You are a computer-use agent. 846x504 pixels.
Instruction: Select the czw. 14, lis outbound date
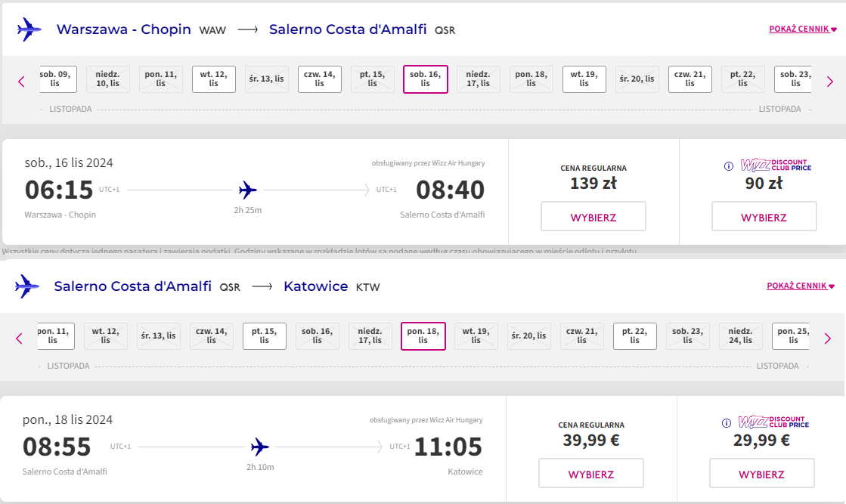tap(319, 79)
